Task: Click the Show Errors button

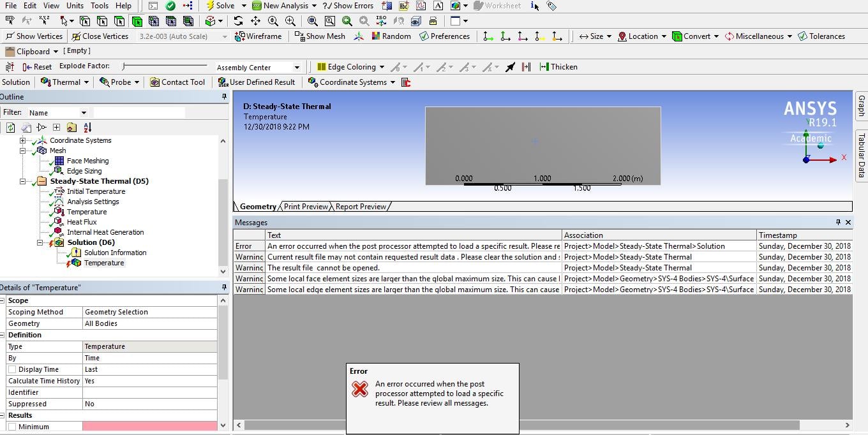Action: [348, 6]
